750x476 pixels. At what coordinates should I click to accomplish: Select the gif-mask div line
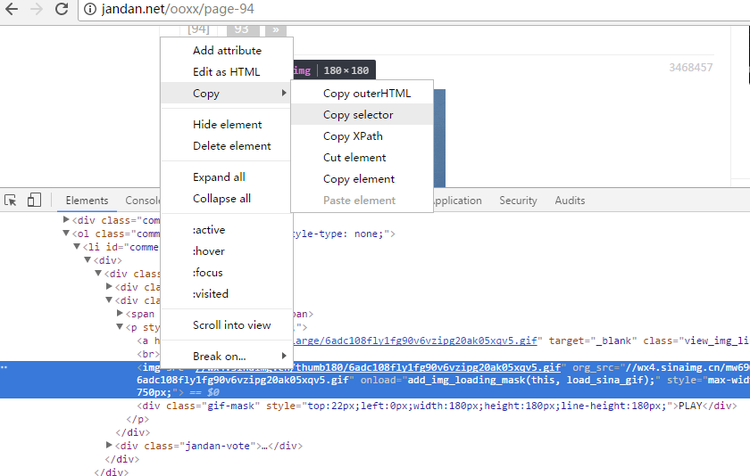point(437,406)
